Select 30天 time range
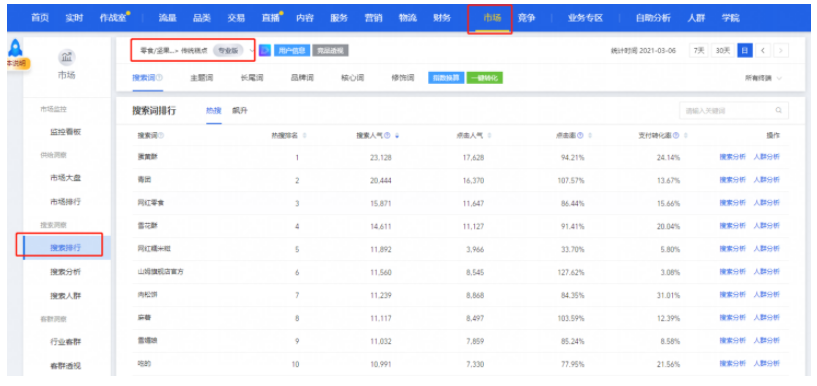Image resolution: width=817 pixels, height=386 pixels. tap(723, 51)
